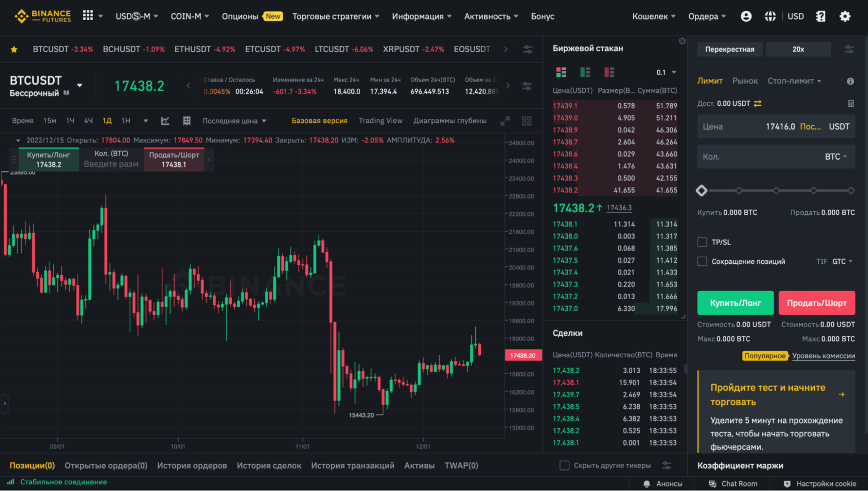
Task: Open the Торговые стратегии menu
Action: point(336,16)
